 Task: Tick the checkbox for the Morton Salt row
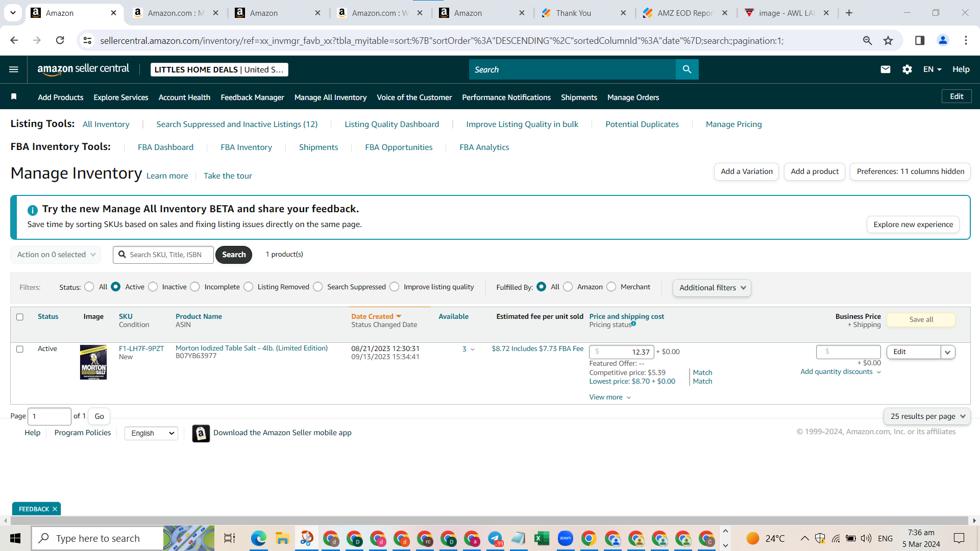tap(20, 349)
